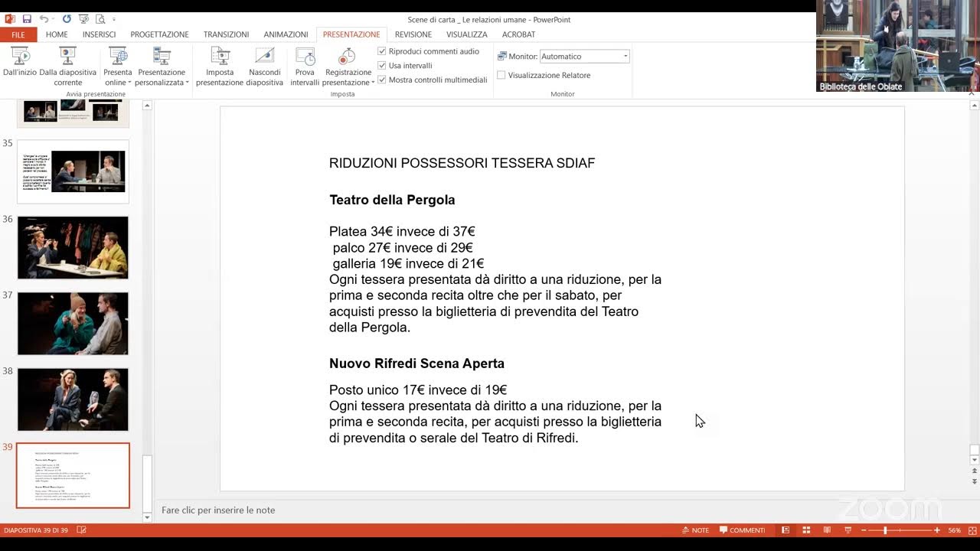Click the notes field 'Fare clic per inserire le note'

[x=218, y=510]
